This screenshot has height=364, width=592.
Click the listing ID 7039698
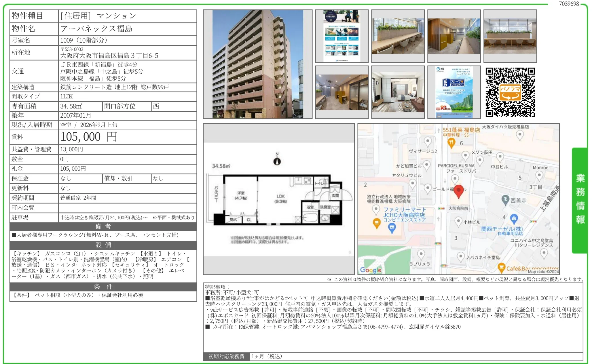tap(569, 4)
